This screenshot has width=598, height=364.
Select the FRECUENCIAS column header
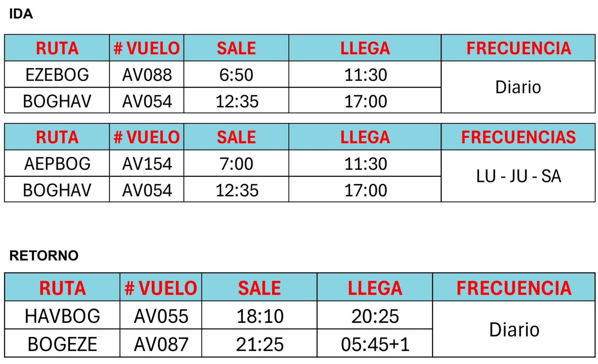(518, 137)
